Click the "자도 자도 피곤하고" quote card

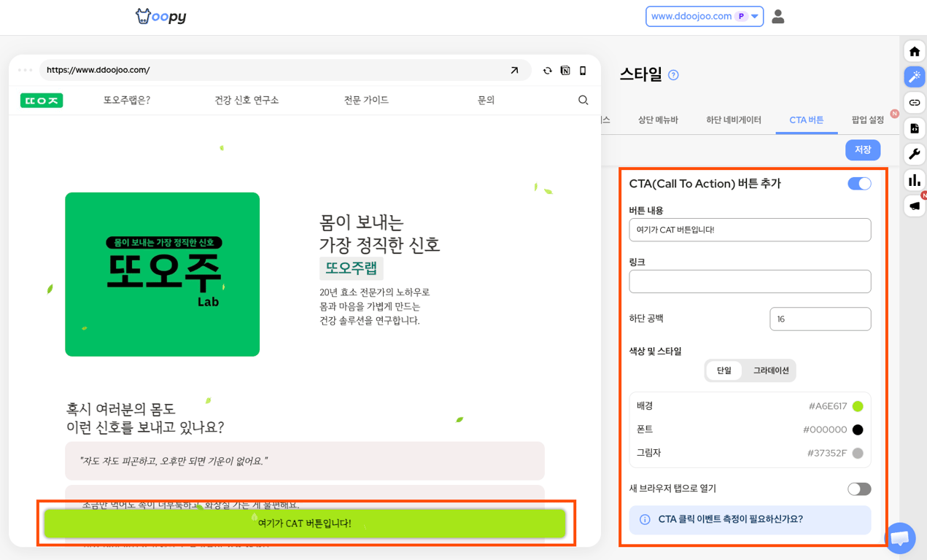click(x=305, y=461)
